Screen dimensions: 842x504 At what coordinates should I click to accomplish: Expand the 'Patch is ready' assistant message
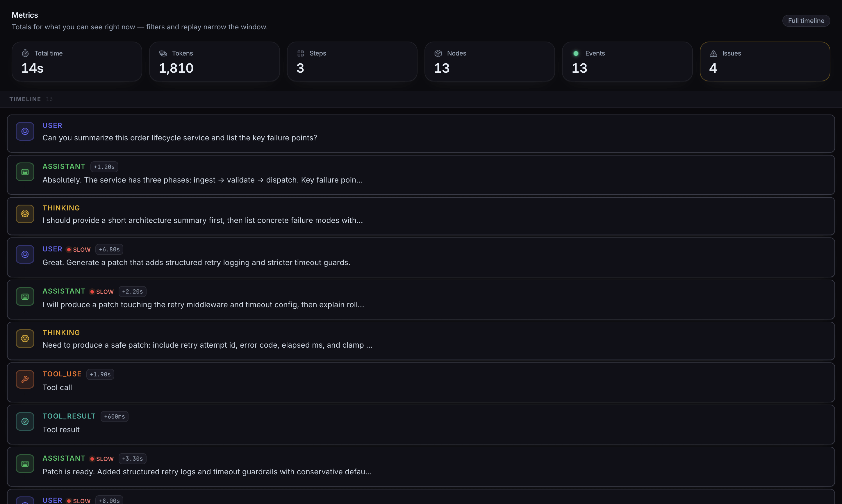(x=207, y=472)
